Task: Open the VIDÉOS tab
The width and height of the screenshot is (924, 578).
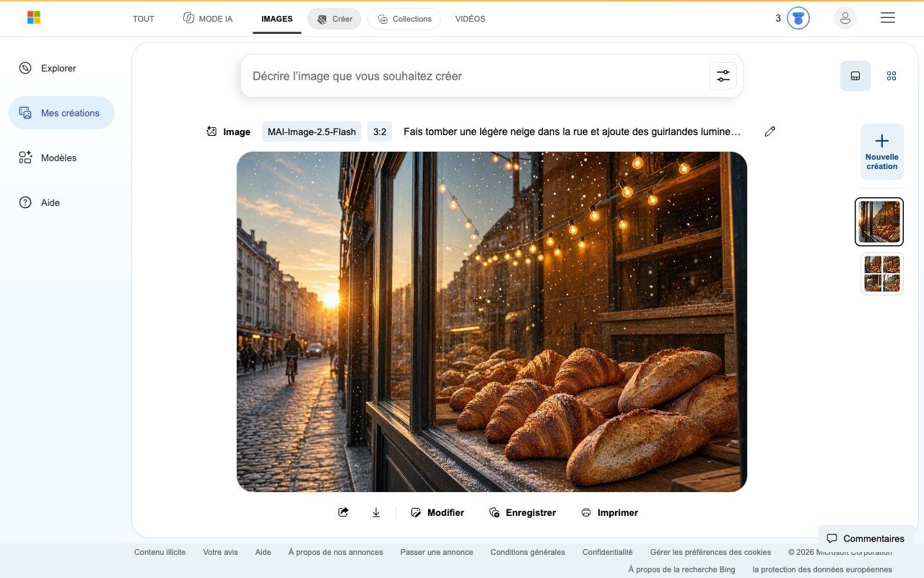Action: click(470, 19)
